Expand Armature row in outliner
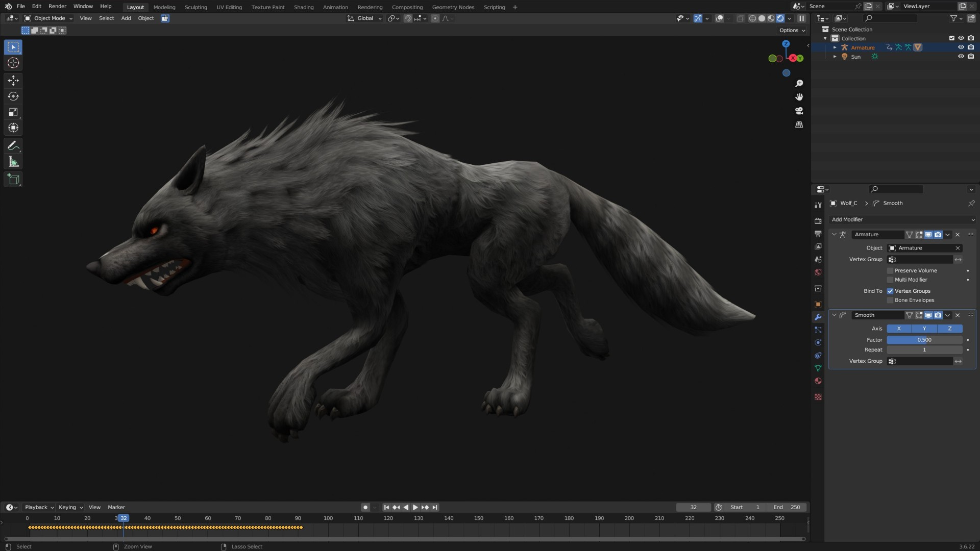Image resolution: width=980 pixels, height=551 pixels. tap(835, 47)
